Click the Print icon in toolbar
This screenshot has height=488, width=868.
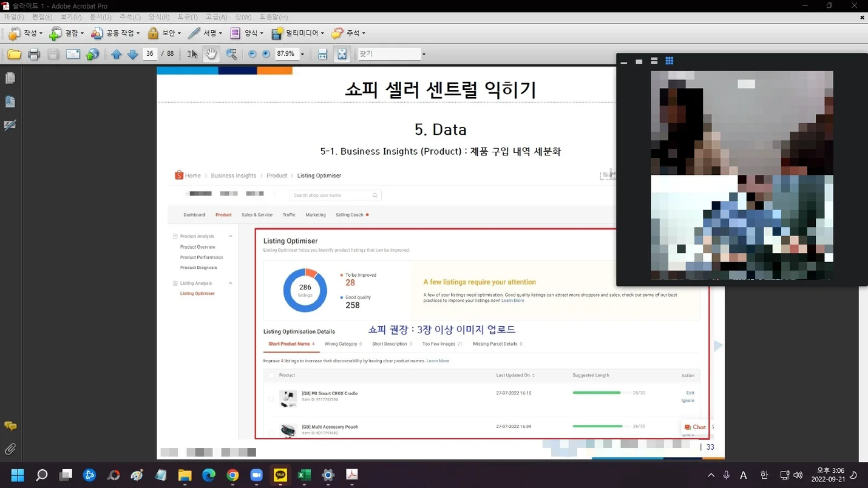pyautogui.click(x=34, y=55)
